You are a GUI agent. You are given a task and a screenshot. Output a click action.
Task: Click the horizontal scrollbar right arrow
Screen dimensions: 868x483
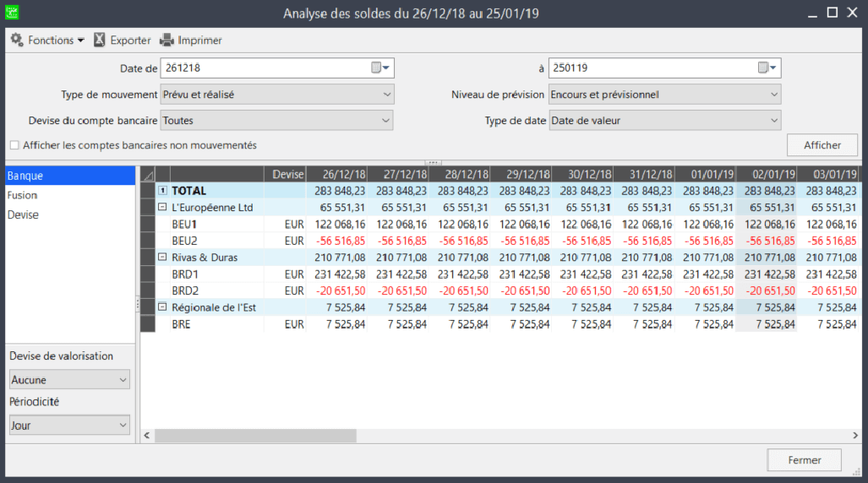(854, 436)
